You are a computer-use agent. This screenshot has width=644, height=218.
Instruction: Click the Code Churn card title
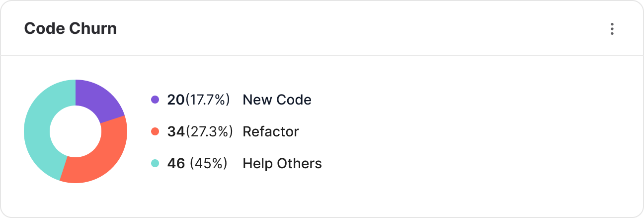coord(71,29)
